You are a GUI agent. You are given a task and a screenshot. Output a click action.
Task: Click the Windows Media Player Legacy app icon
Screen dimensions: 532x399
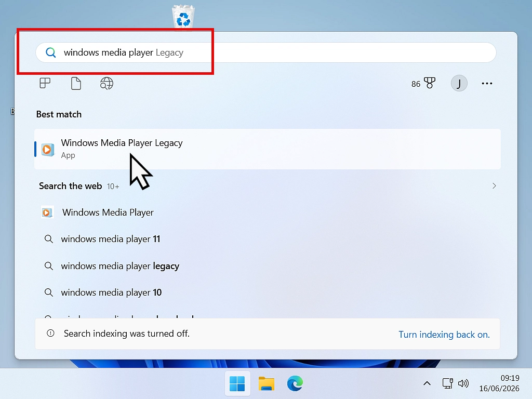tap(47, 149)
